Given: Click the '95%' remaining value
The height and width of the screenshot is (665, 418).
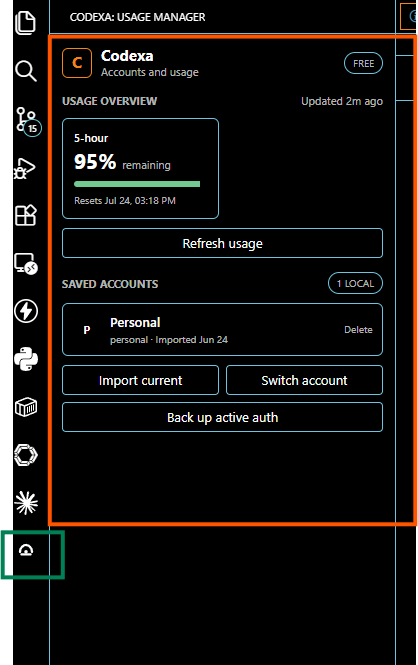Looking at the screenshot, I should click(95, 162).
